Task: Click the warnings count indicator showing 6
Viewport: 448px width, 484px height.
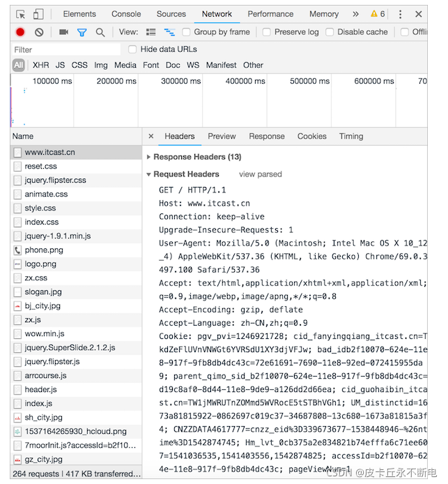Action: tap(378, 14)
